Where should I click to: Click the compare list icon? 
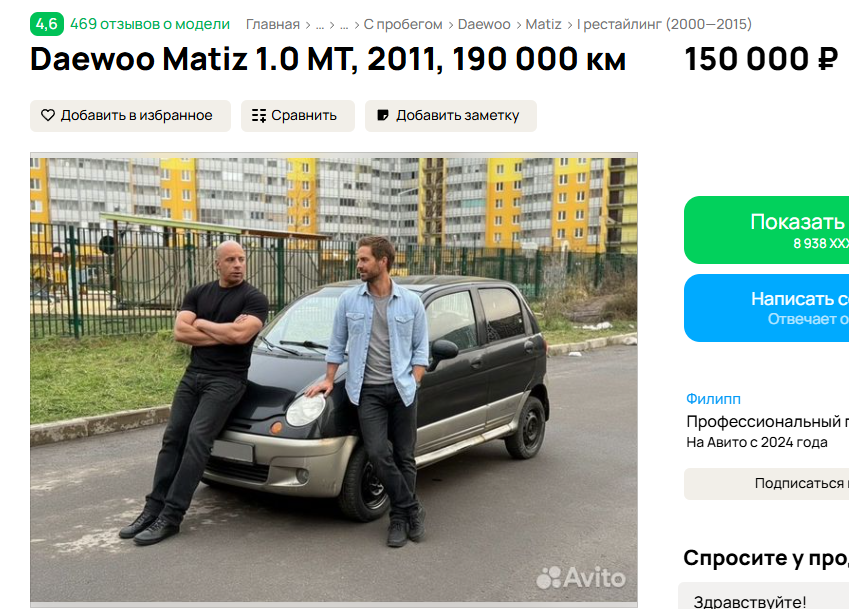(259, 115)
